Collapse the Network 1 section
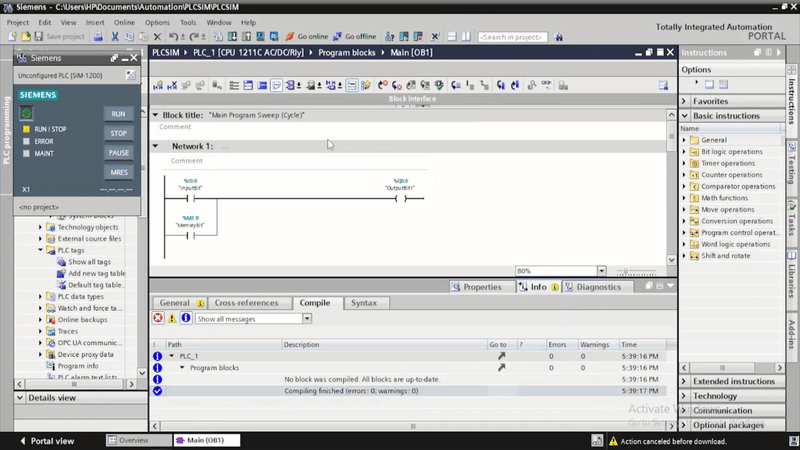The height and width of the screenshot is (450, 800). pyautogui.click(x=156, y=146)
